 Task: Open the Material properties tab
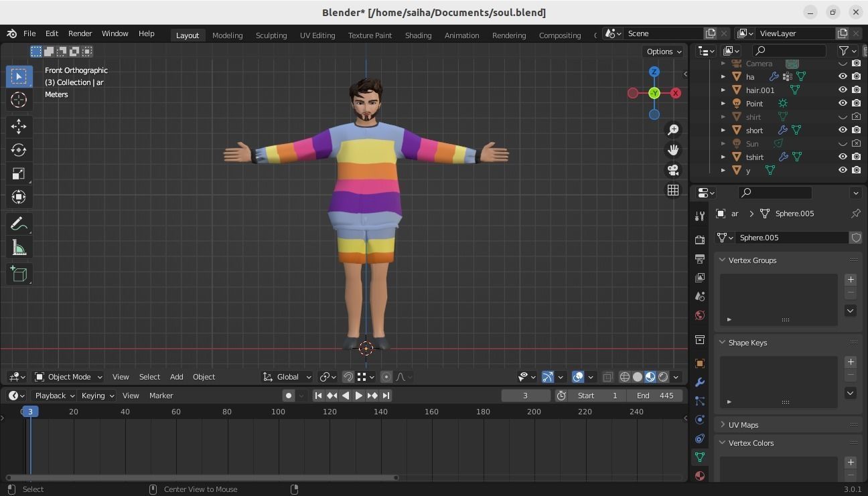(x=700, y=475)
